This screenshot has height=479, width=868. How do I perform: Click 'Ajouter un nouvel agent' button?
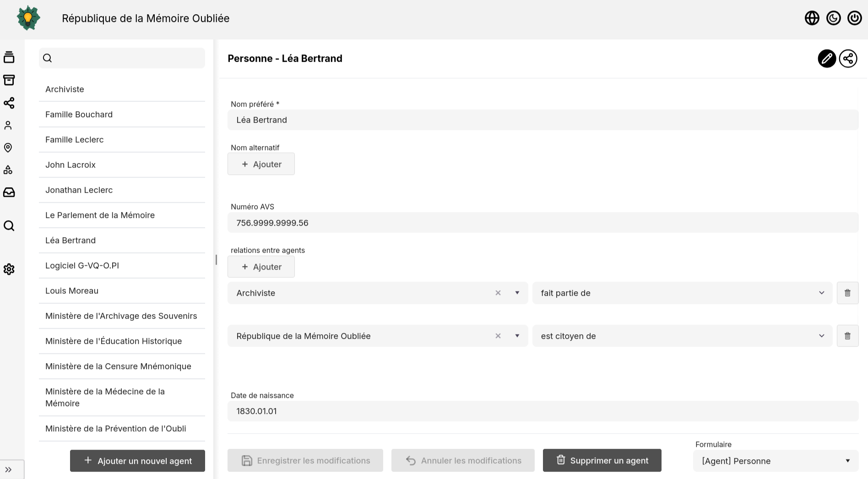click(137, 461)
